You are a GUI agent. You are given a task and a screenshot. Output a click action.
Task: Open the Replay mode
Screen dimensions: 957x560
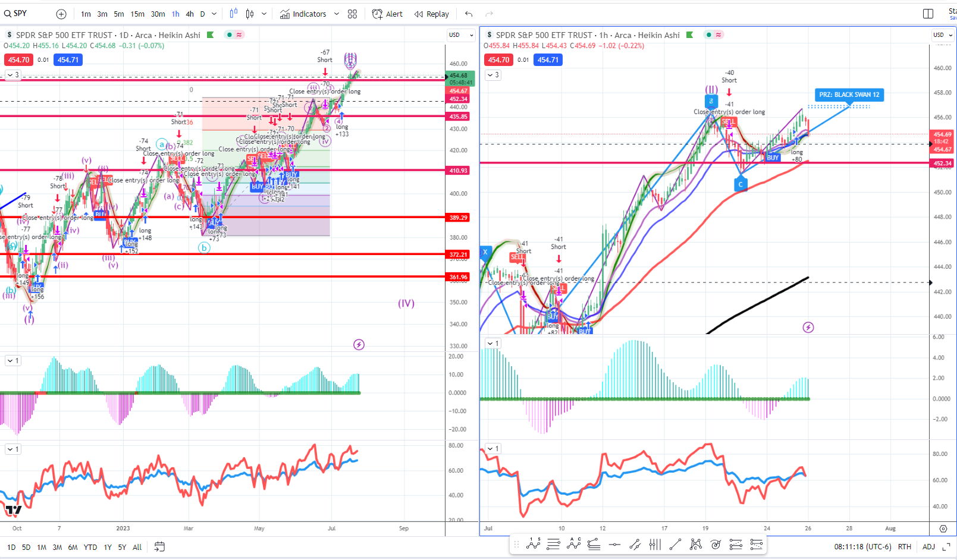[432, 14]
